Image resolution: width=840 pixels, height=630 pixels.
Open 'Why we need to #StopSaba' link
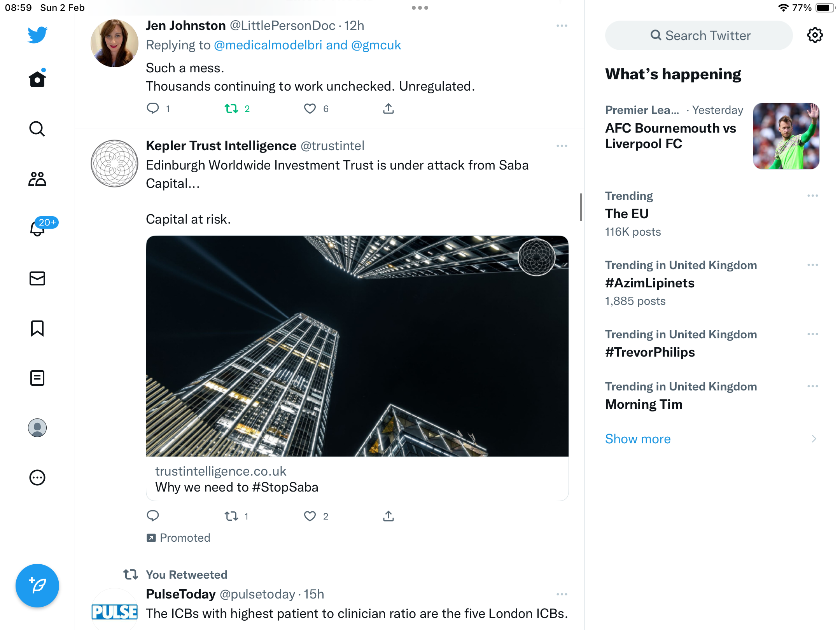(x=237, y=487)
